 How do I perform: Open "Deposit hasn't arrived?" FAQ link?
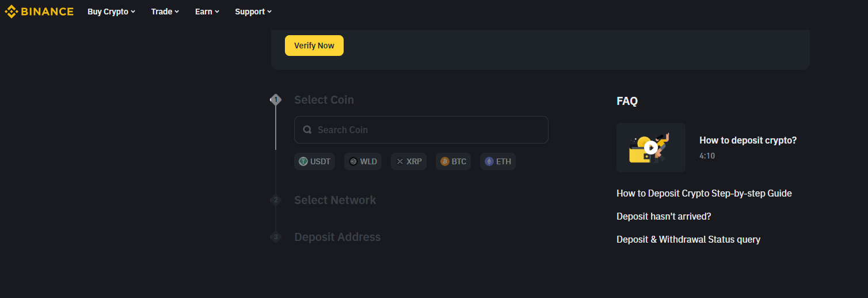664,216
